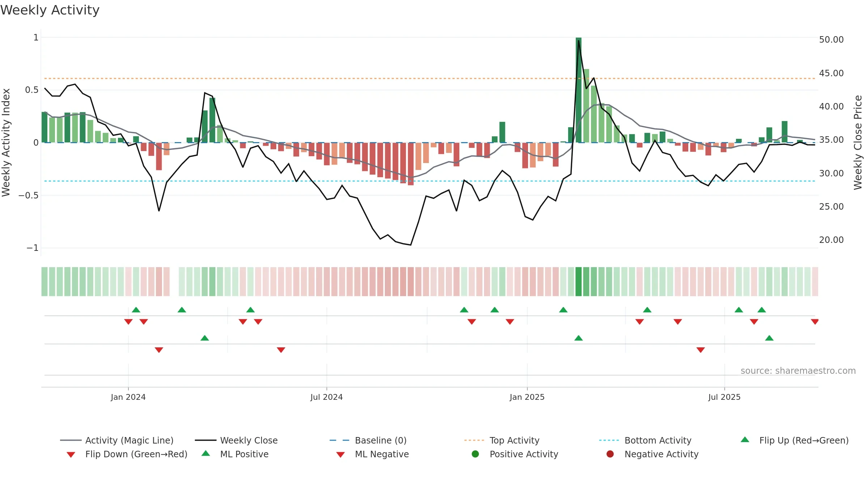This screenshot has width=868, height=488.
Task: Click the 45.00 price axis label
Action: [831, 73]
